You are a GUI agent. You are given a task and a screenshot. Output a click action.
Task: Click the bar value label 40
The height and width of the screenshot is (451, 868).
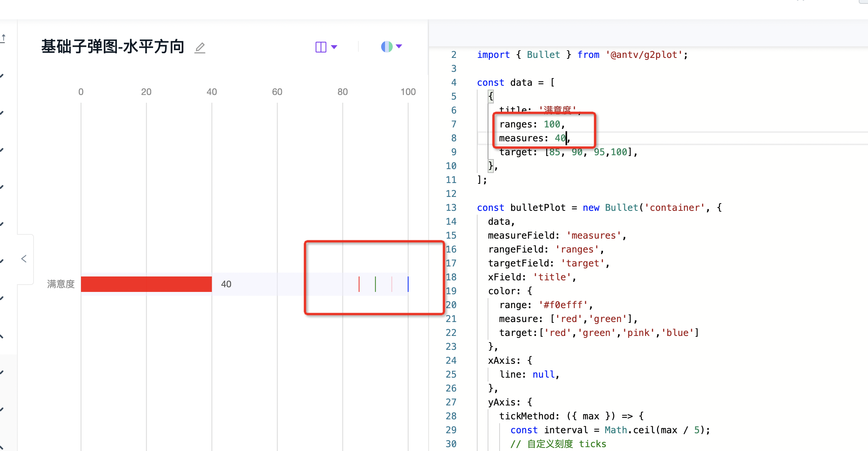tap(226, 284)
